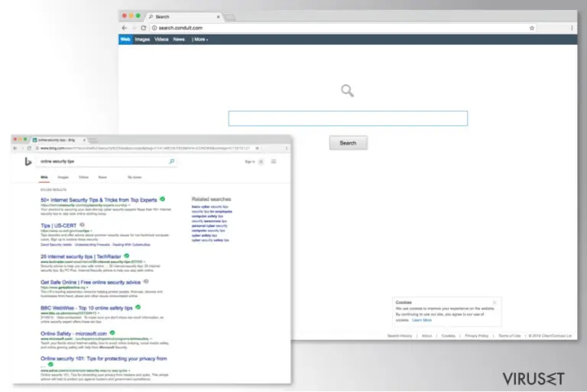Switch to Images tab on Bing results
This screenshot has width=587, height=392.
pyautogui.click(x=63, y=177)
